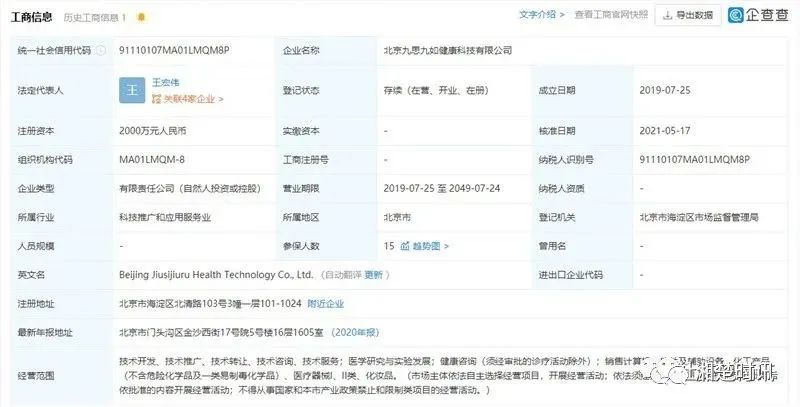Click industry value 科技推广和应用服务业

tap(165, 217)
